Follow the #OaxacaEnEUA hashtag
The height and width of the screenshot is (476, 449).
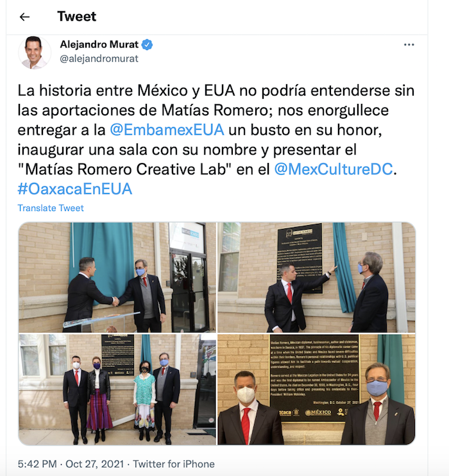(x=74, y=189)
